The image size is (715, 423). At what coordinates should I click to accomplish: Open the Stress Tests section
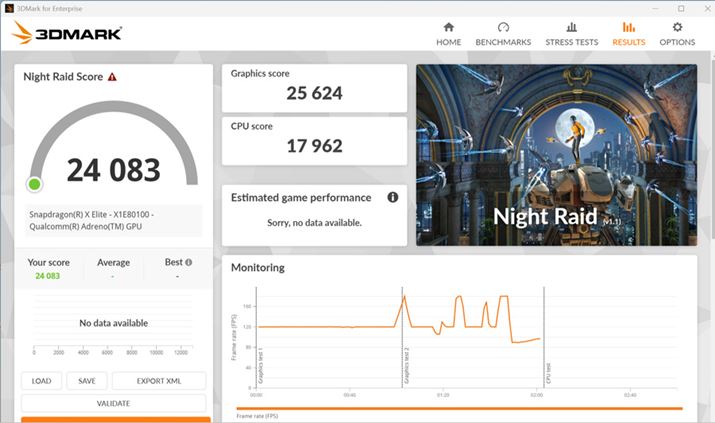[571, 28]
